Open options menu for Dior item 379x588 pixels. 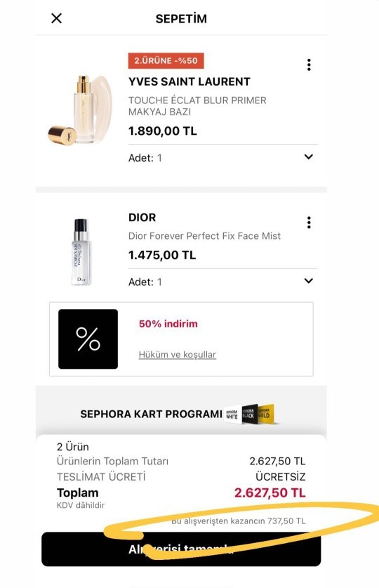(309, 223)
